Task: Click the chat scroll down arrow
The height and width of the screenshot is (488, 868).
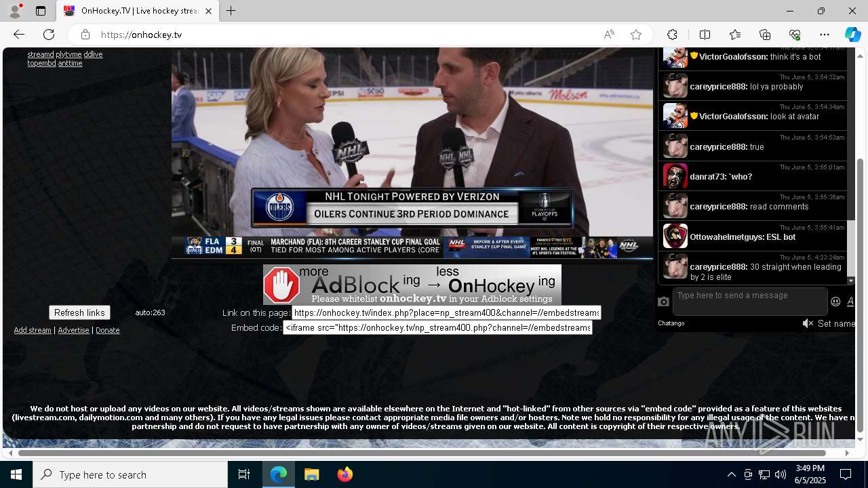Action: pos(851,280)
